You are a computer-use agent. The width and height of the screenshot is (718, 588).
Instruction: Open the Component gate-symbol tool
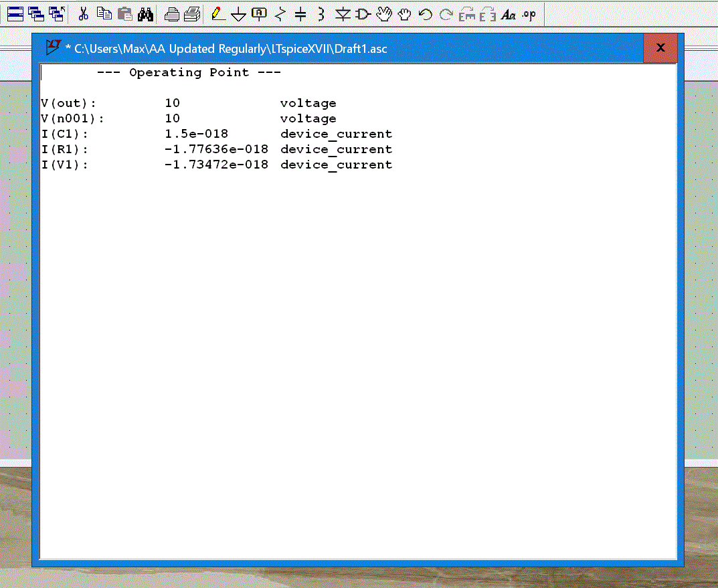pyautogui.click(x=363, y=14)
